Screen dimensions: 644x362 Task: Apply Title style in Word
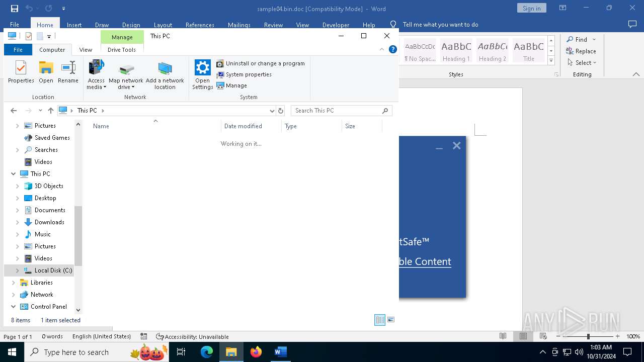[529, 50]
